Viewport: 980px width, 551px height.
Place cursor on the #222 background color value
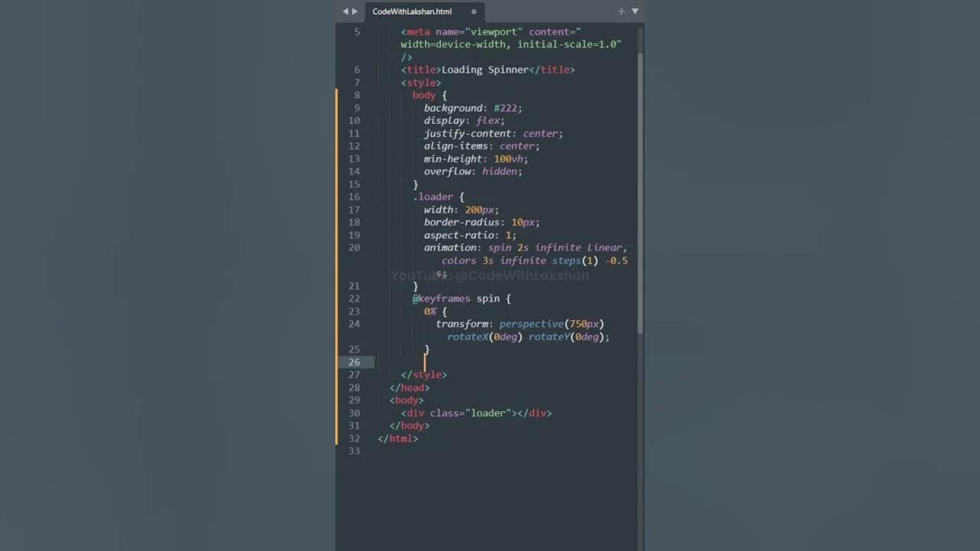tap(507, 108)
